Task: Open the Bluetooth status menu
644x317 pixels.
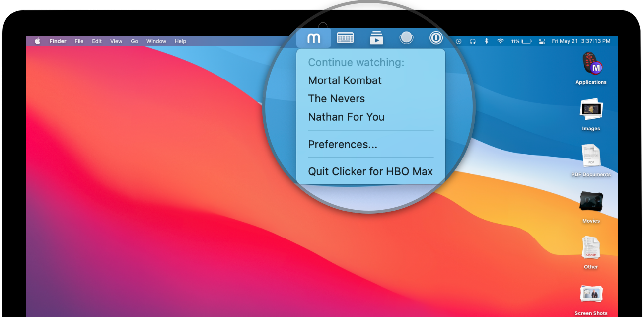Action: tap(487, 41)
